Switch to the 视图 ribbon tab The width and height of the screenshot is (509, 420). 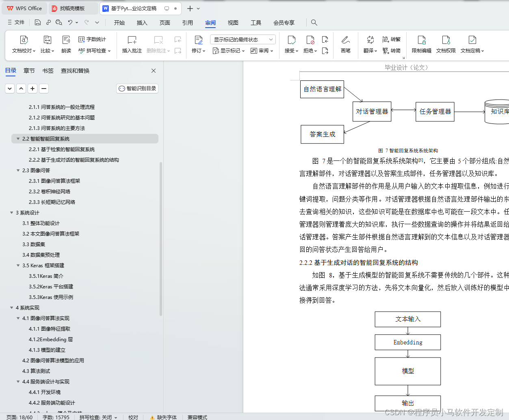[233, 23]
